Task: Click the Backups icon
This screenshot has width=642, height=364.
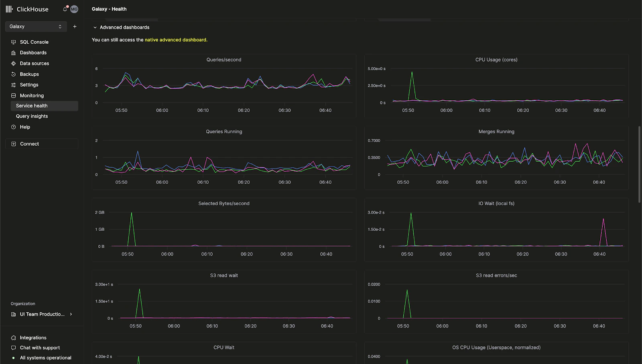Action: [x=14, y=74]
